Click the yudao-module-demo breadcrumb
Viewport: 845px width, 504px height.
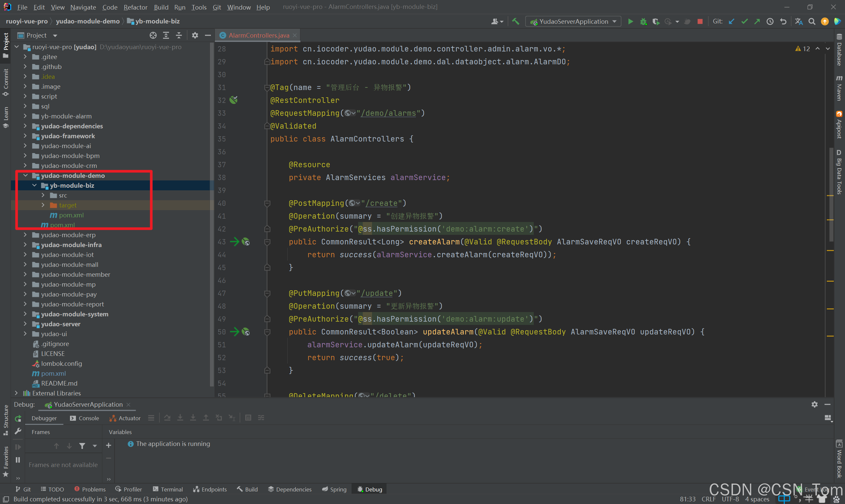pos(88,21)
